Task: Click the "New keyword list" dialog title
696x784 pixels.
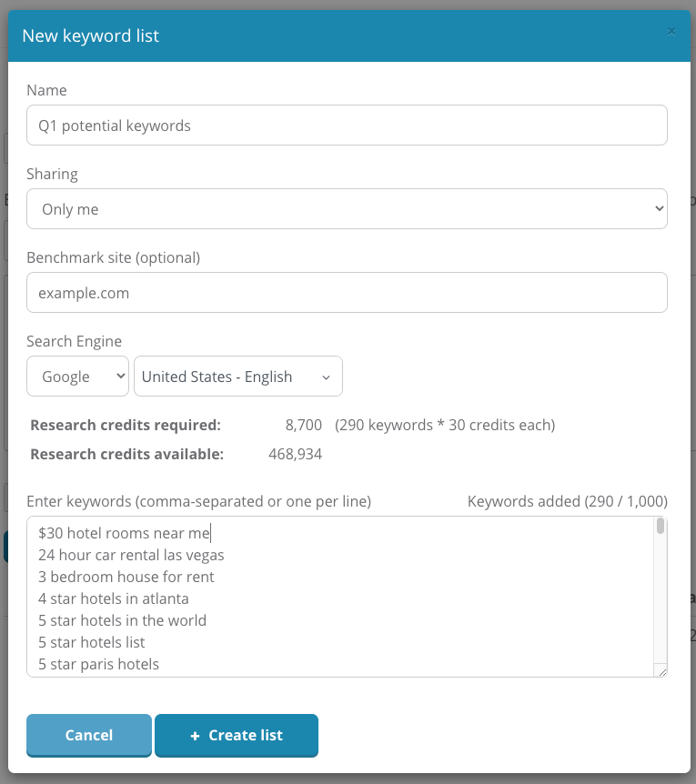Action: [x=90, y=36]
